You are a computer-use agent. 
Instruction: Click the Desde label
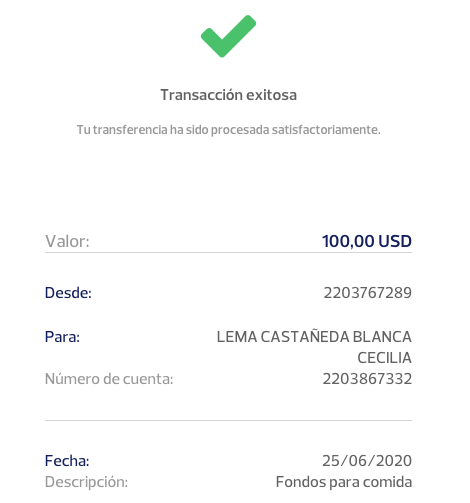[x=68, y=293]
